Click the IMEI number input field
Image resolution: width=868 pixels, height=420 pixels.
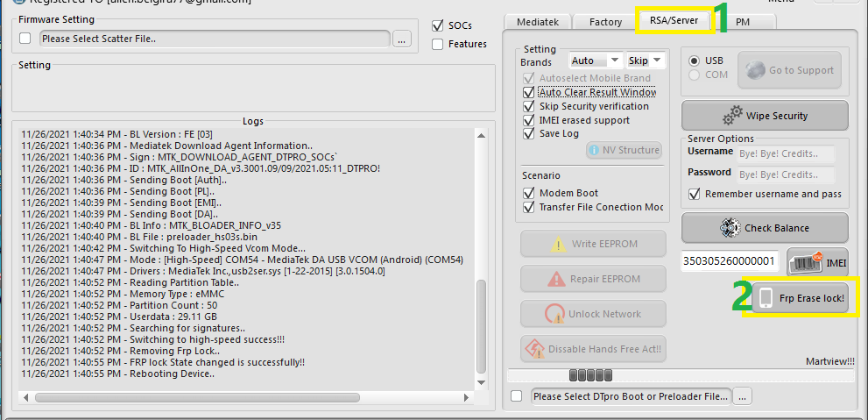tap(730, 261)
